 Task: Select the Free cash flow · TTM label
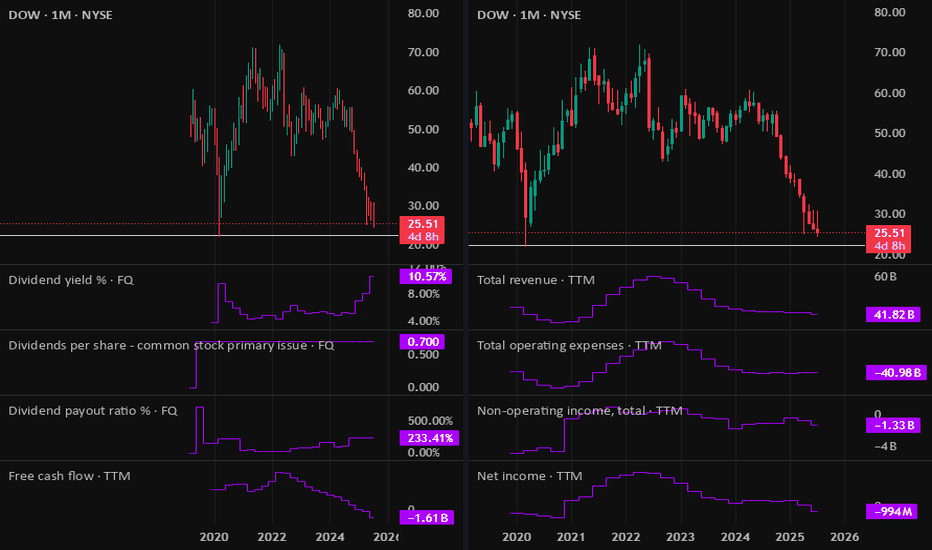point(69,476)
